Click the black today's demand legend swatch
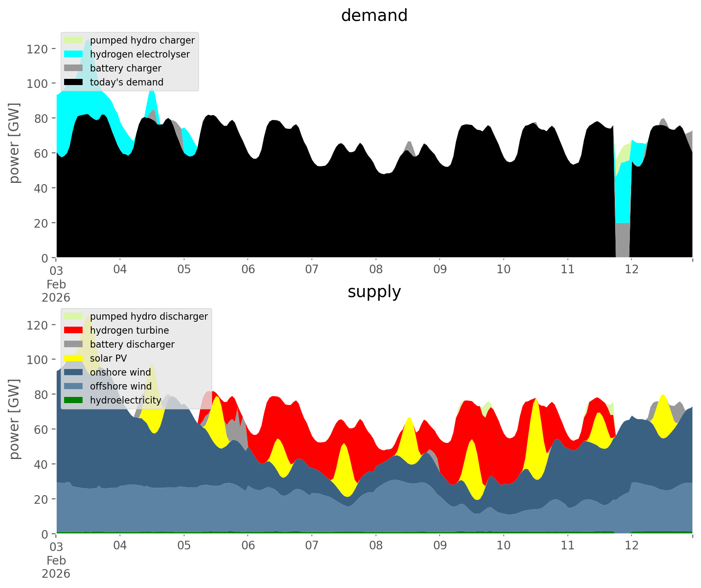The width and height of the screenshot is (701, 588). coord(74,82)
